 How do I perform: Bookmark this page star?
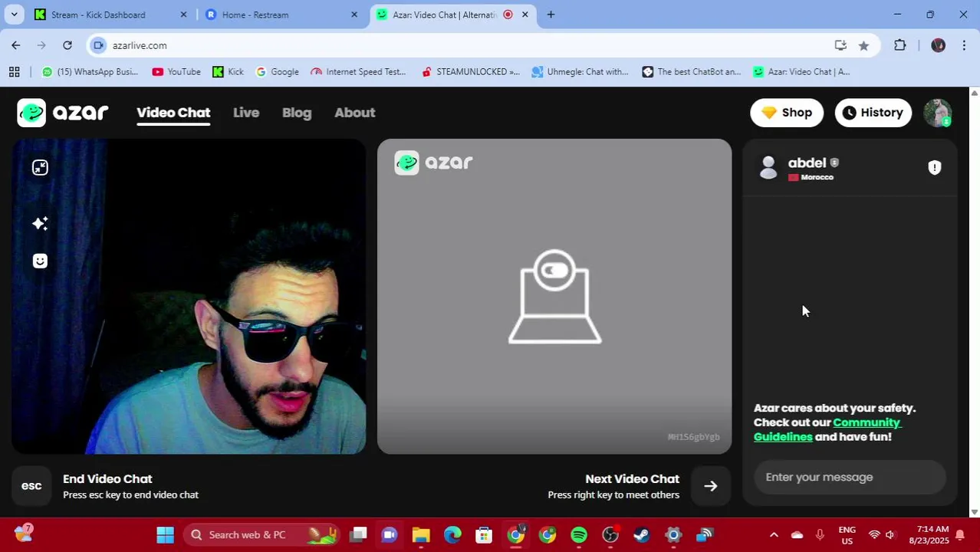tap(864, 45)
